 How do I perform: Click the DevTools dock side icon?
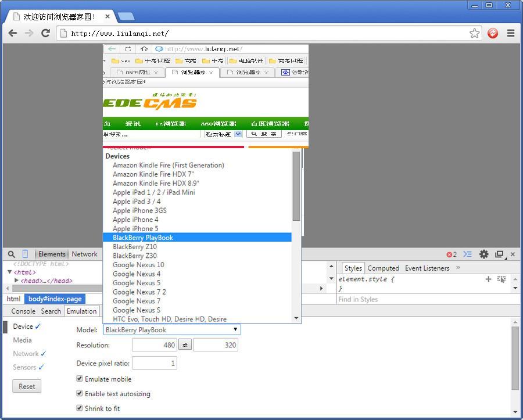point(499,254)
